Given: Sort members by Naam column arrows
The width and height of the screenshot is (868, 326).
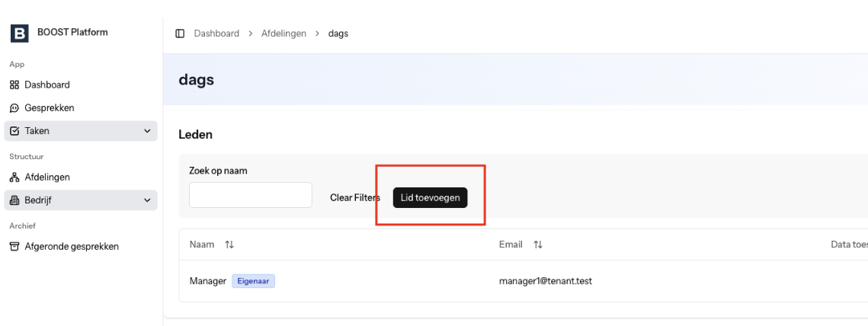Looking at the screenshot, I should (x=229, y=244).
